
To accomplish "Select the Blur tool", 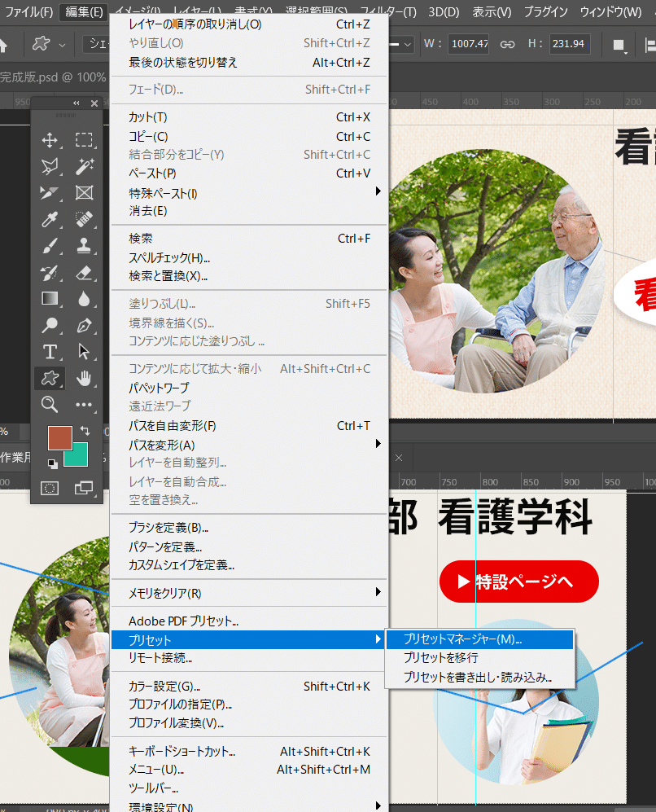I will tap(84, 299).
